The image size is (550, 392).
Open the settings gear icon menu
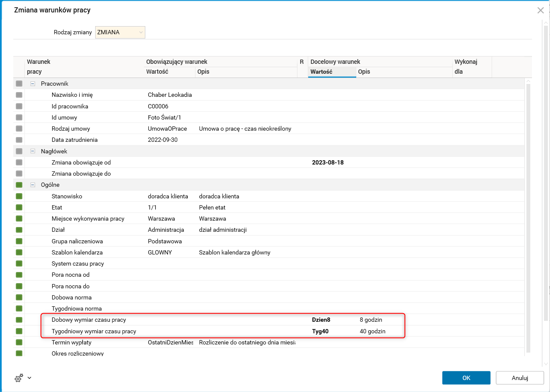18,378
